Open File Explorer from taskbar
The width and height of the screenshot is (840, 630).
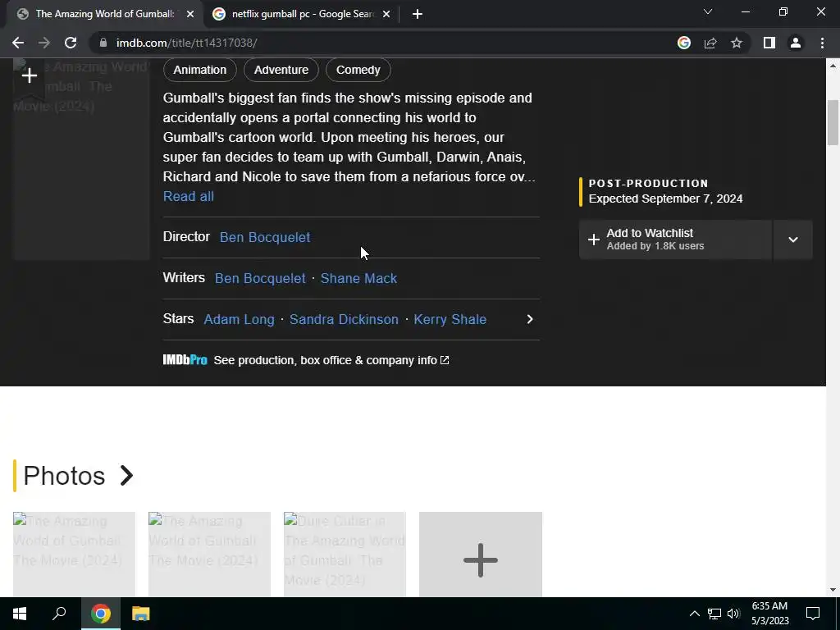point(141,614)
